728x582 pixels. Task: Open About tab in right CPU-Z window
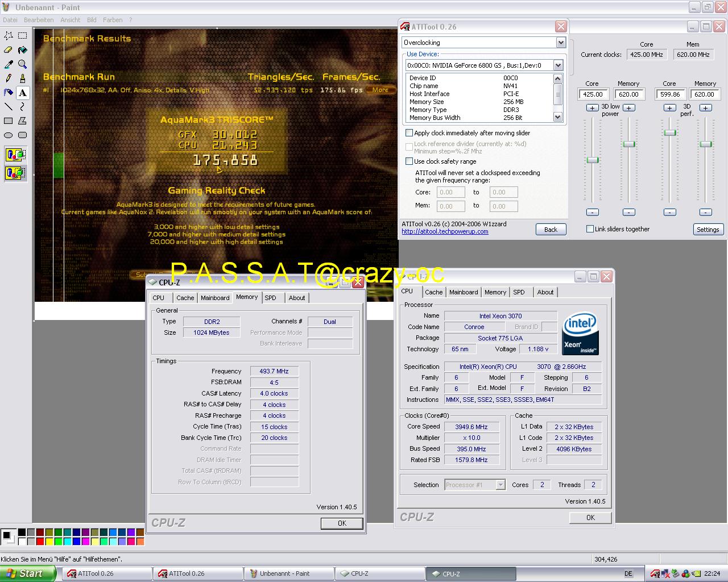[x=545, y=292]
